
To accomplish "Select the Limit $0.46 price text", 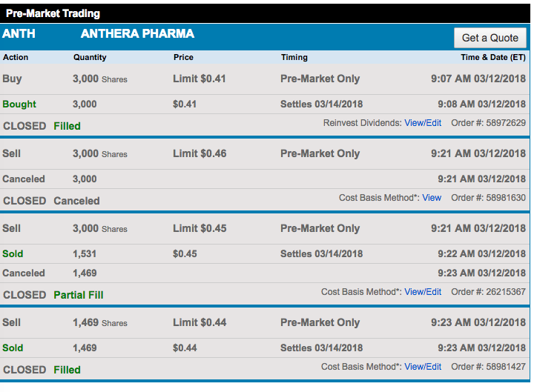I will [x=200, y=154].
